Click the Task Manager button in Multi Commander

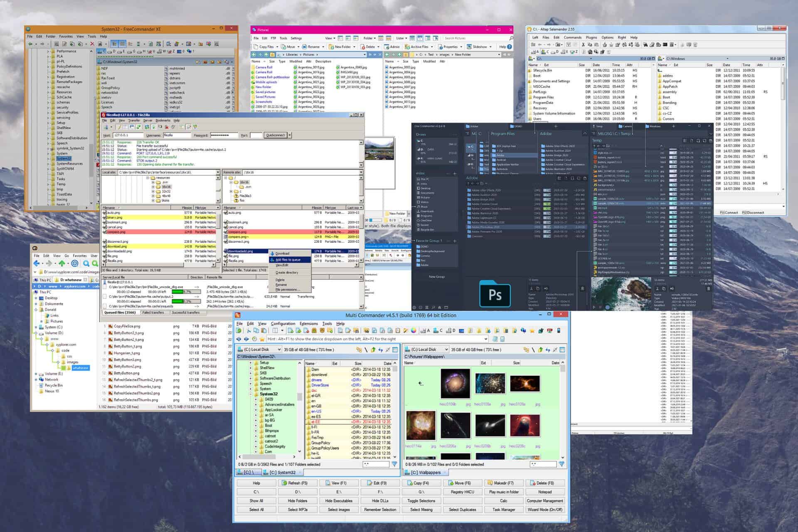(x=503, y=510)
